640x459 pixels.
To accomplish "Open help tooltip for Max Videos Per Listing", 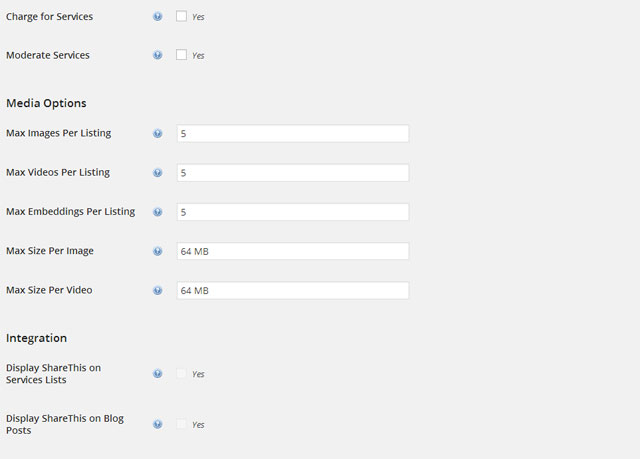I will 158,173.
